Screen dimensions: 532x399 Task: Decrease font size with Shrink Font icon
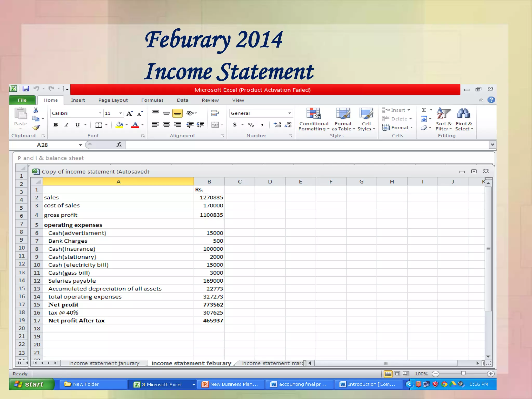140,114
